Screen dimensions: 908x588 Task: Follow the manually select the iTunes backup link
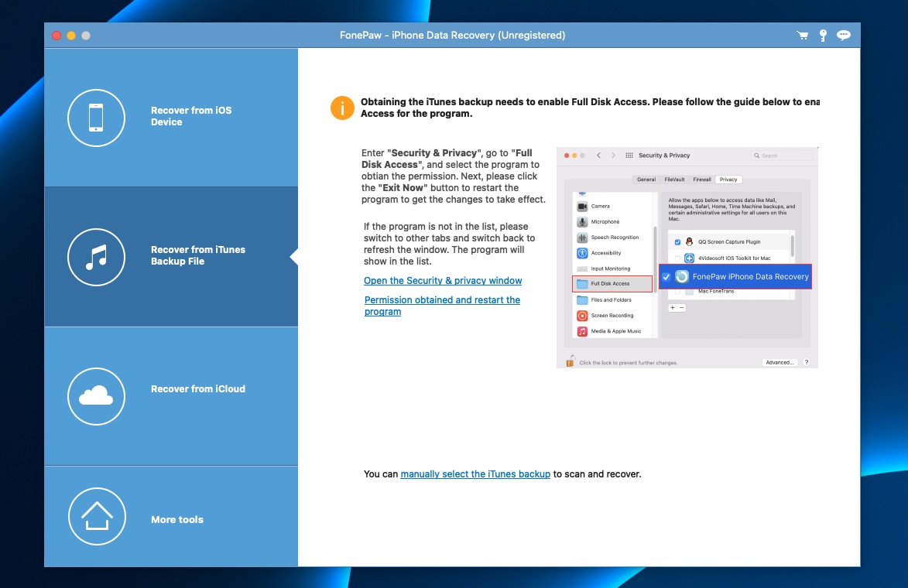[475, 474]
